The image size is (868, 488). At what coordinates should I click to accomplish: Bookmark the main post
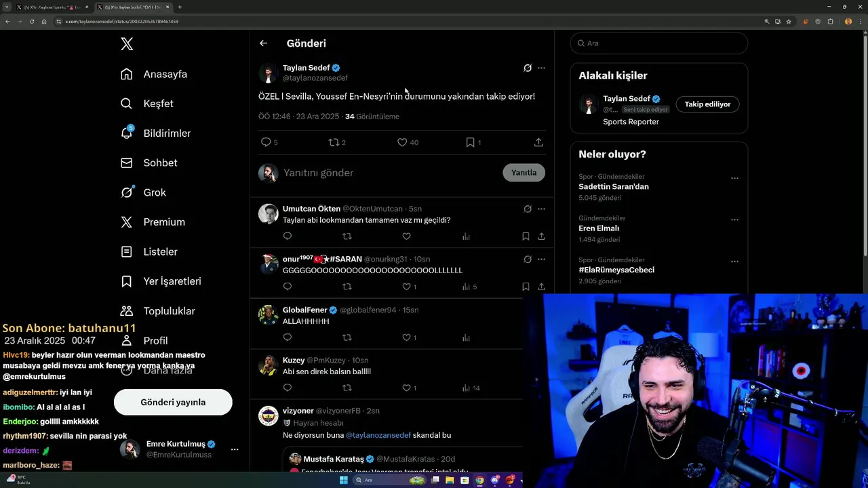tap(470, 142)
